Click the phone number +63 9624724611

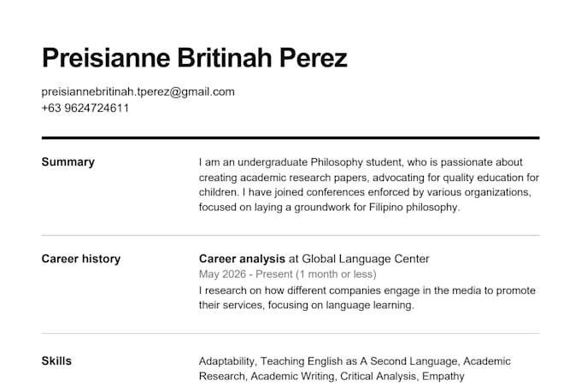(85, 108)
